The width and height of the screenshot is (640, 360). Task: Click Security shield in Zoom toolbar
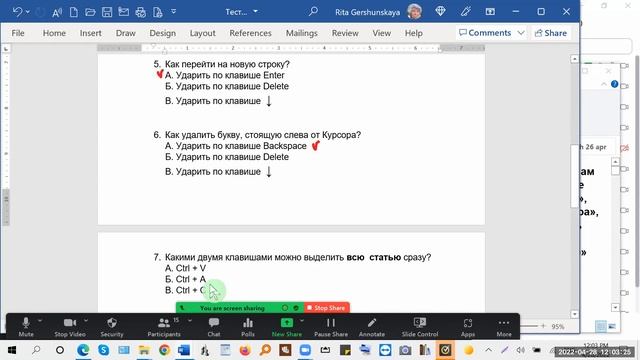click(112, 327)
